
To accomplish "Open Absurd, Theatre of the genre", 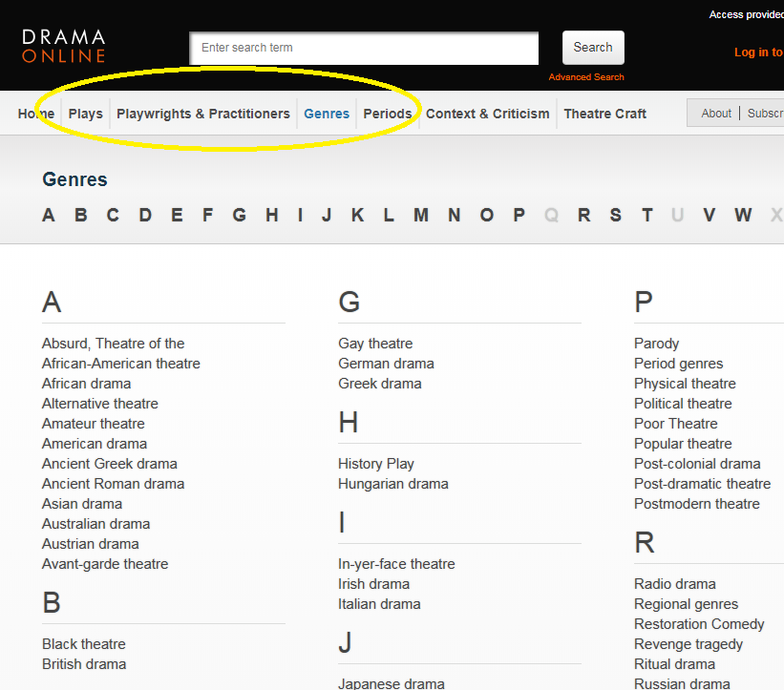I will click(113, 344).
